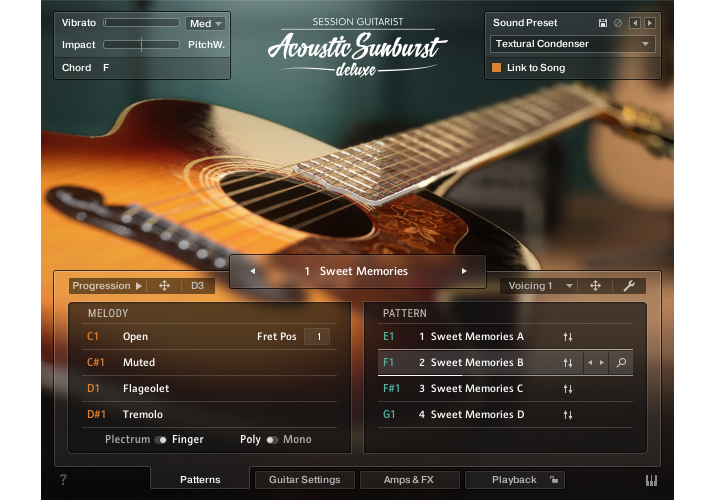Open the Textural Condenser preset dropdown

point(572,44)
